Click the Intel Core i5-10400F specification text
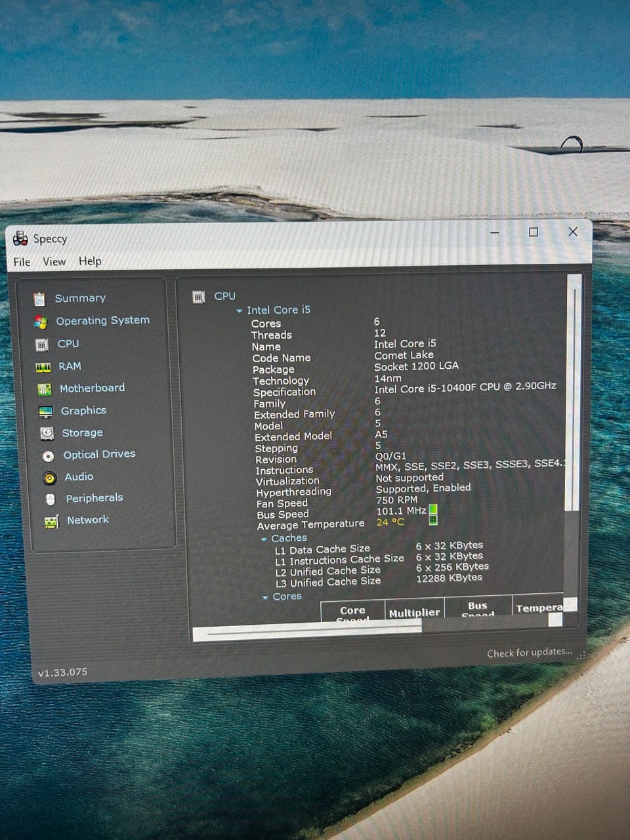This screenshot has height=840, width=630. [x=465, y=387]
